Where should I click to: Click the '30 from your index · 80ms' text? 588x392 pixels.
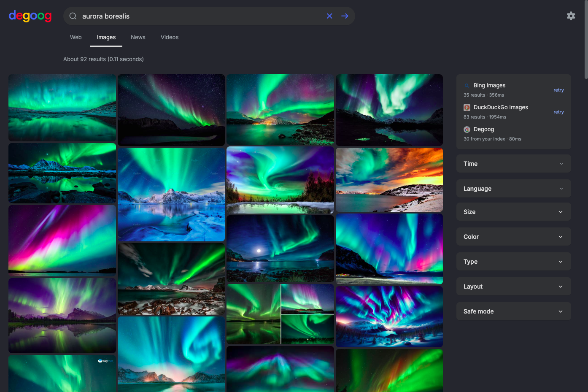(x=492, y=139)
